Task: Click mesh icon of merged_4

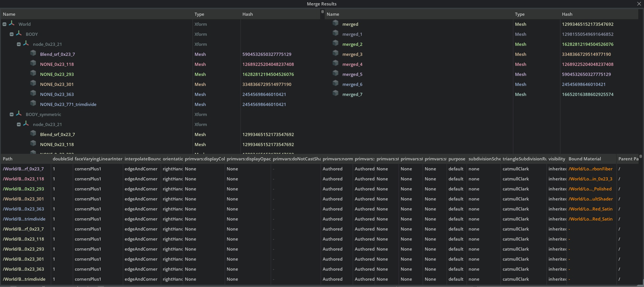Action: [x=336, y=63]
